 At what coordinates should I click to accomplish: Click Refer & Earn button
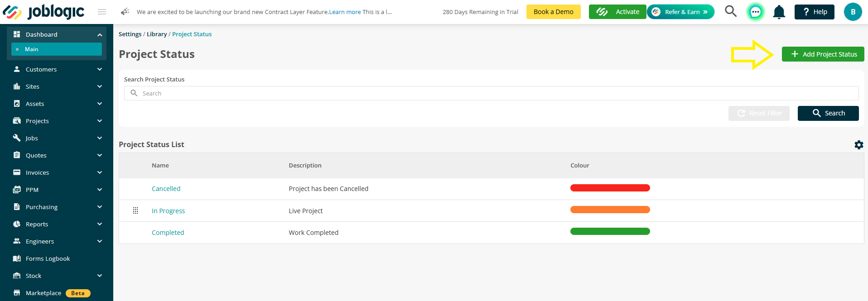click(x=681, y=12)
